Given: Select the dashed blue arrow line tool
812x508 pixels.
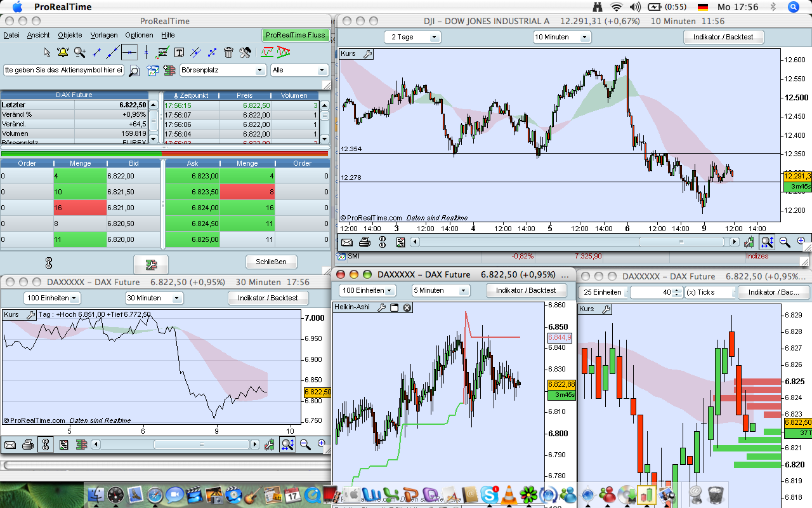Looking at the screenshot, I should click(212, 52).
